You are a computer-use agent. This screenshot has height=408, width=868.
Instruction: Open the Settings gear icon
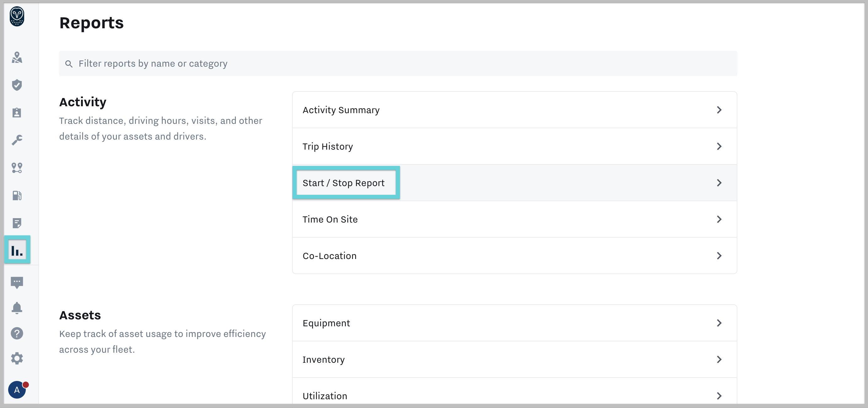pyautogui.click(x=17, y=358)
